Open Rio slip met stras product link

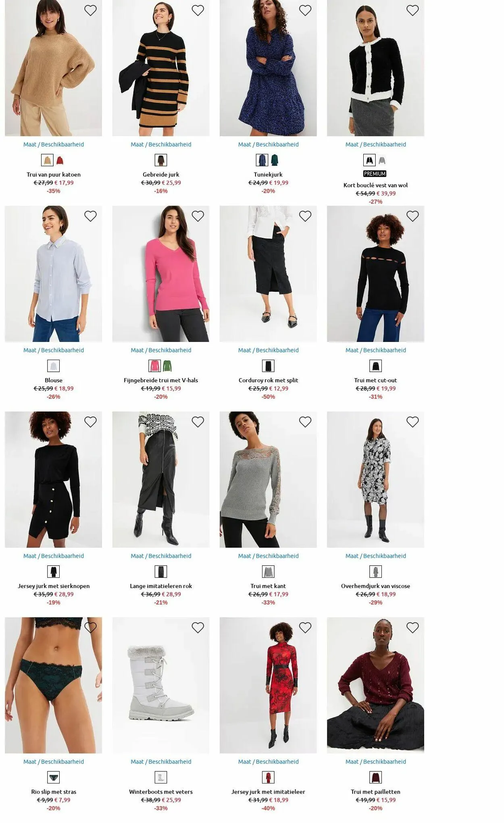click(54, 792)
